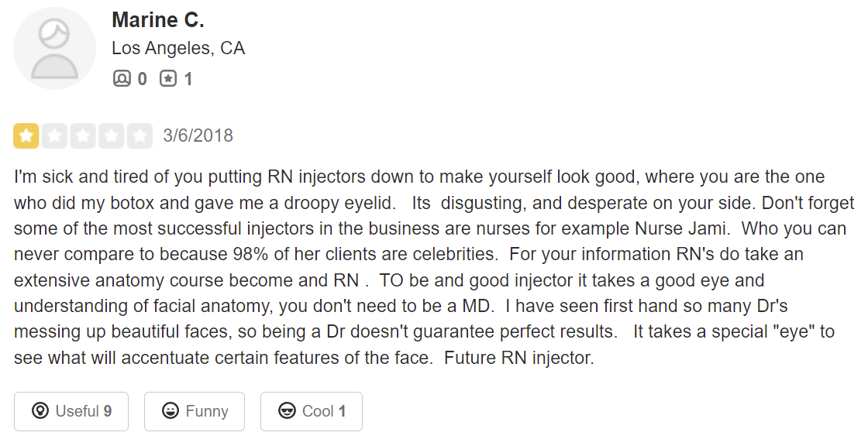This screenshot has width=868, height=446.
Task: Click the laughing face icon in Funny
Action: click(x=170, y=411)
